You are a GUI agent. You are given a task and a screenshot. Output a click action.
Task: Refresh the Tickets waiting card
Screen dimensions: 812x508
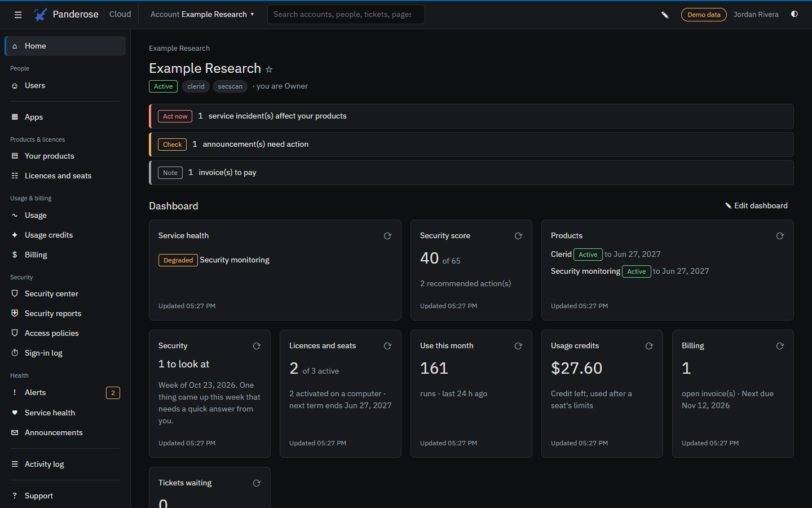[x=257, y=483]
